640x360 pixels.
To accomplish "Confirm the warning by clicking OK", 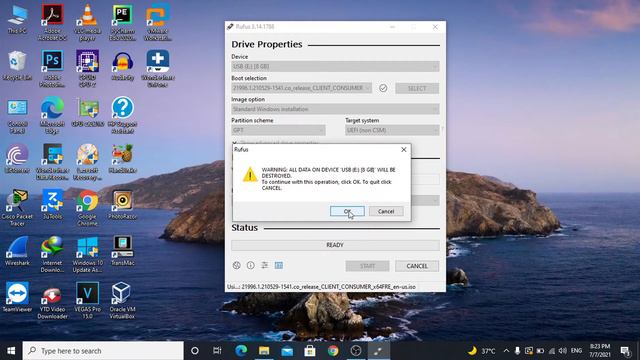I will (x=347, y=211).
